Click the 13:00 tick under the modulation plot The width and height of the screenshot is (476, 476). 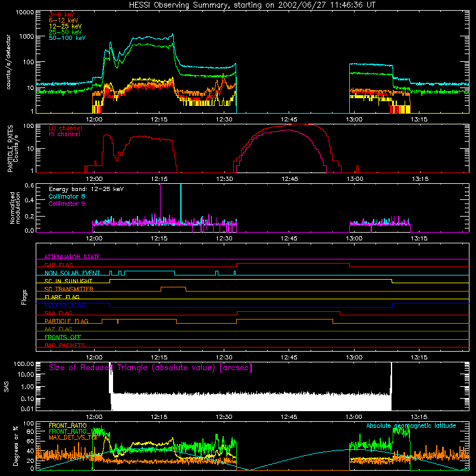pos(354,238)
